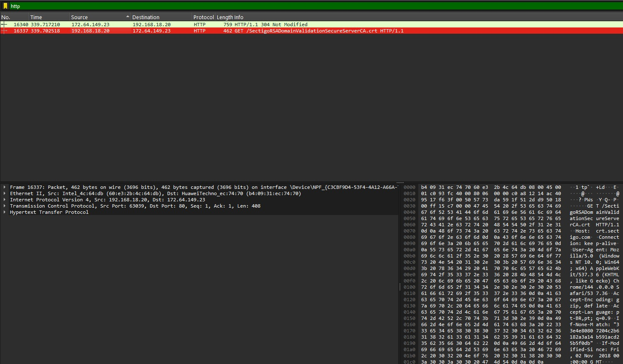Click hex offset 01b0 in bytes pane
The height and width of the screenshot is (364, 623).
[410, 356]
